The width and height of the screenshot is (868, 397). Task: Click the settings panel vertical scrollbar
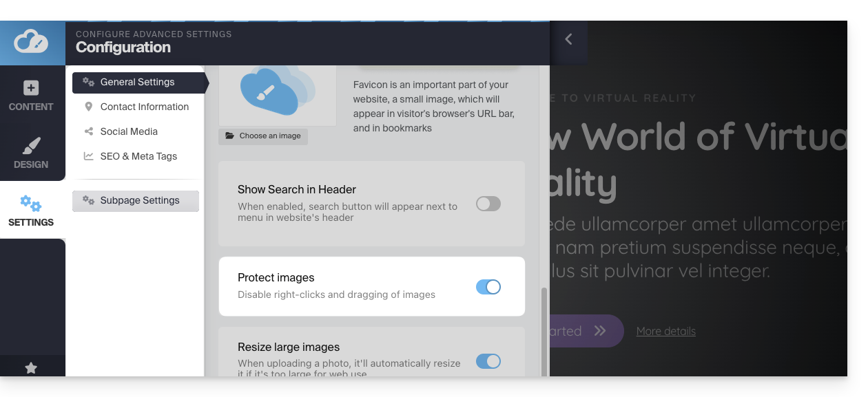[544, 330]
